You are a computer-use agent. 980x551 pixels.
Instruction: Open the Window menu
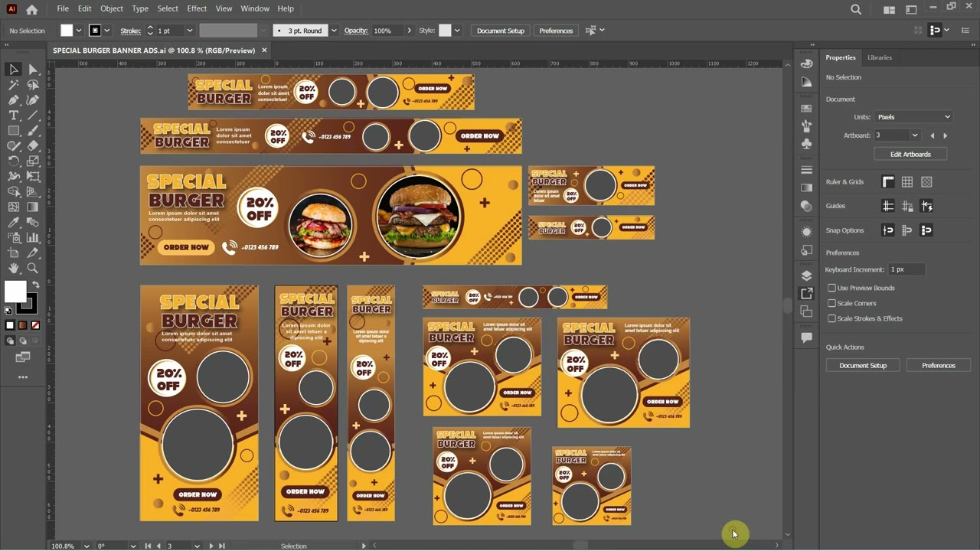(255, 8)
